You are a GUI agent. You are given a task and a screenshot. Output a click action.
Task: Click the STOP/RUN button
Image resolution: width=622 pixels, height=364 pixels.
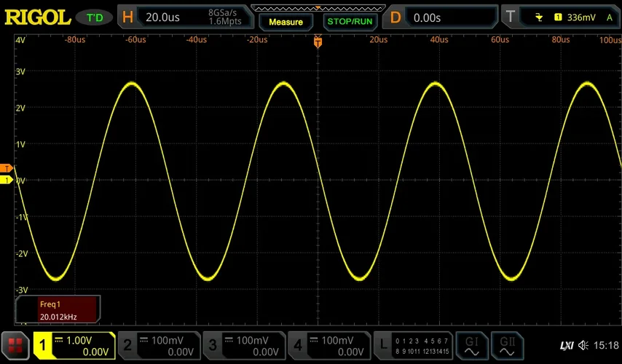(350, 21)
